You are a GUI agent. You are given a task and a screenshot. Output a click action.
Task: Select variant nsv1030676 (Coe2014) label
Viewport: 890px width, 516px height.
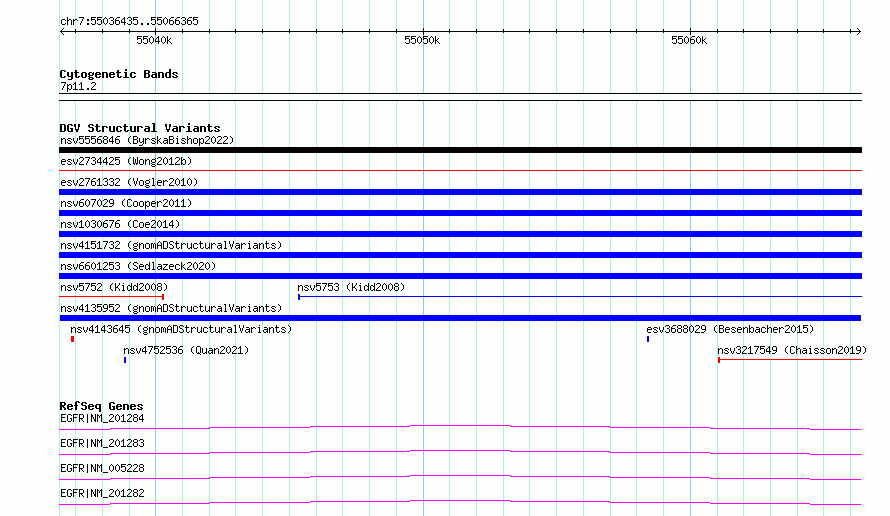tap(120, 224)
